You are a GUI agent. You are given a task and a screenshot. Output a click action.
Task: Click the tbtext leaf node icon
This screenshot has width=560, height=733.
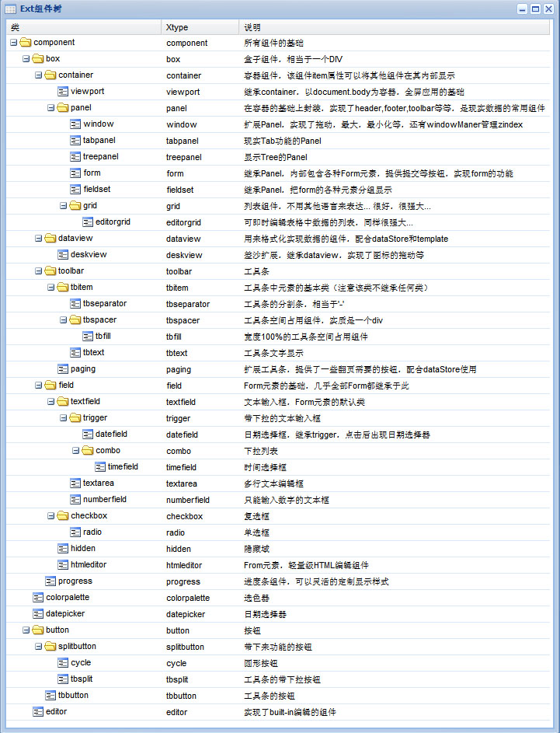tap(75, 353)
